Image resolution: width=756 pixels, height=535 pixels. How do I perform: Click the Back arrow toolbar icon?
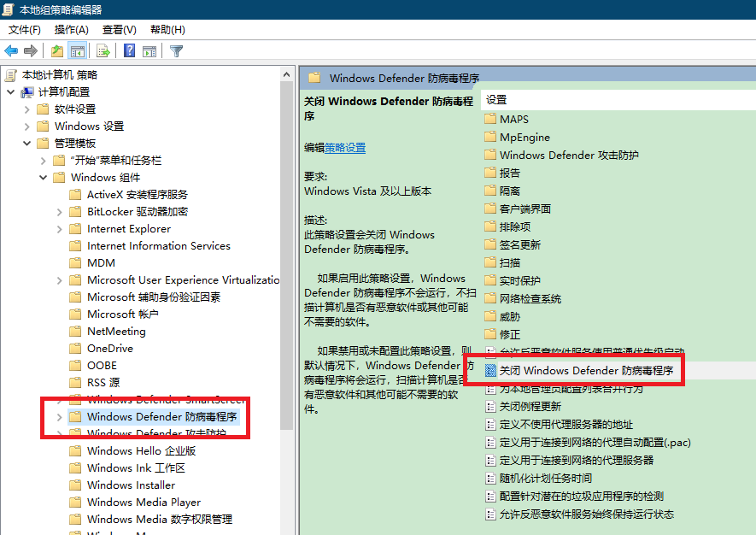11,50
